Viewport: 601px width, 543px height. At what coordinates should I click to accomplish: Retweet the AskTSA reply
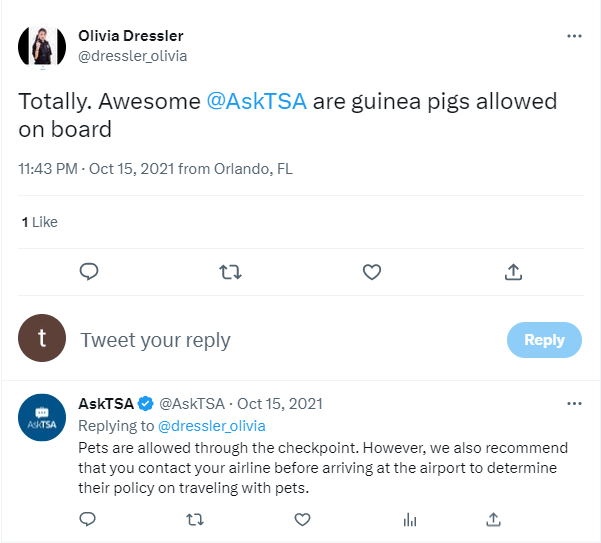tap(195, 519)
